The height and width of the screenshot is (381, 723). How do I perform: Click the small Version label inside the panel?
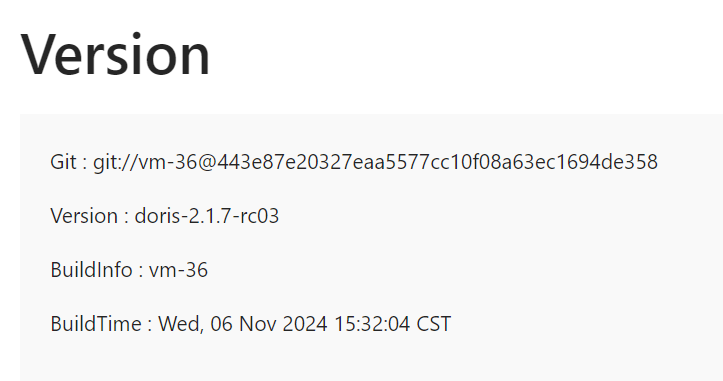(84, 216)
